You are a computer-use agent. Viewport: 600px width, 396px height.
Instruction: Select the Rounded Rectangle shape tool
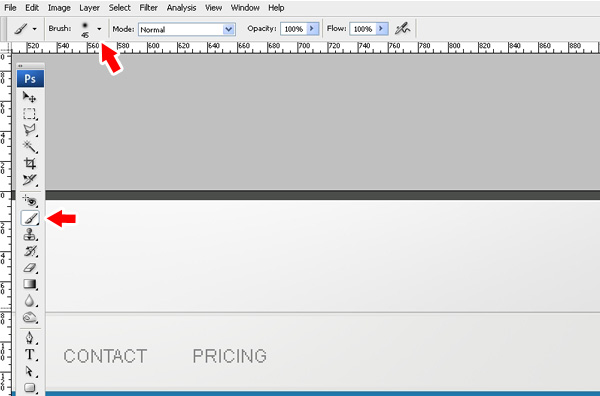pyautogui.click(x=29, y=388)
